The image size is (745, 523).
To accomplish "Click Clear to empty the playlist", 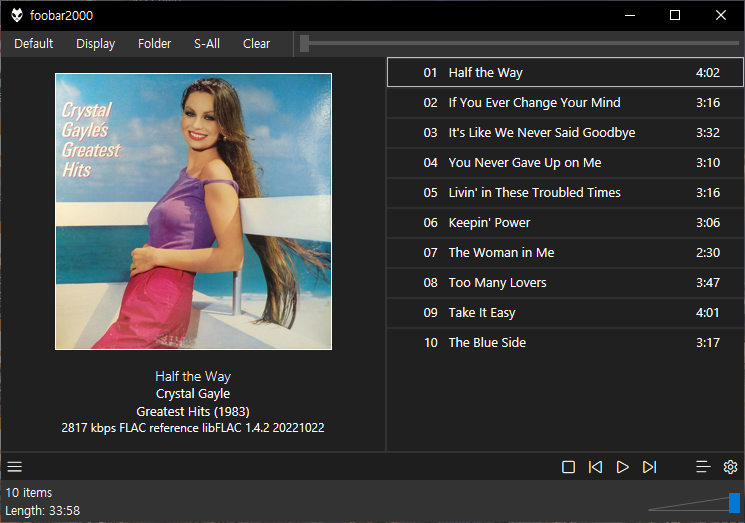I will tap(257, 44).
